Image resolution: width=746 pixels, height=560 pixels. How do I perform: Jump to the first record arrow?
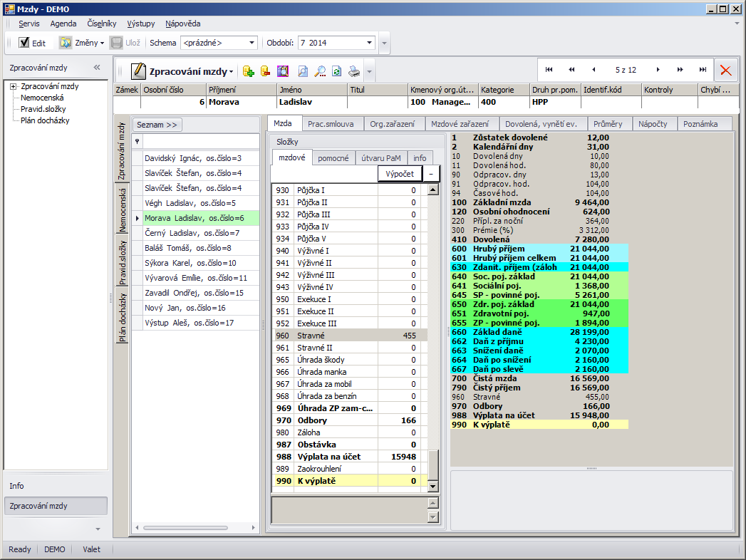pyautogui.click(x=549, y=70)
